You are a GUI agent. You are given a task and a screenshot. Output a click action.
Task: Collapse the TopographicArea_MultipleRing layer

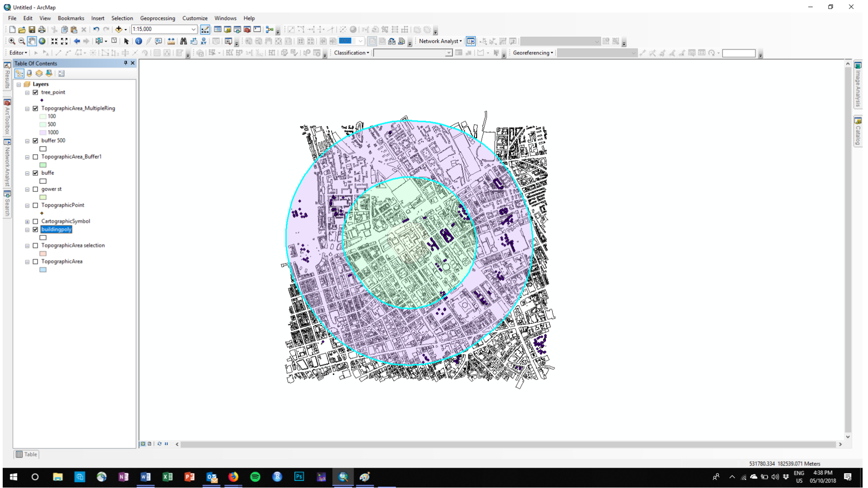[27, 108]
